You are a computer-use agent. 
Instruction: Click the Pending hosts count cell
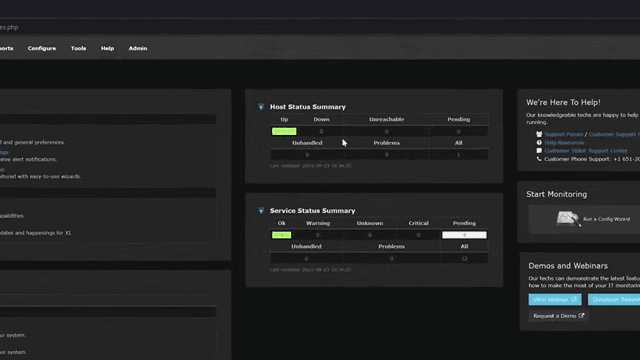(458, 131)
